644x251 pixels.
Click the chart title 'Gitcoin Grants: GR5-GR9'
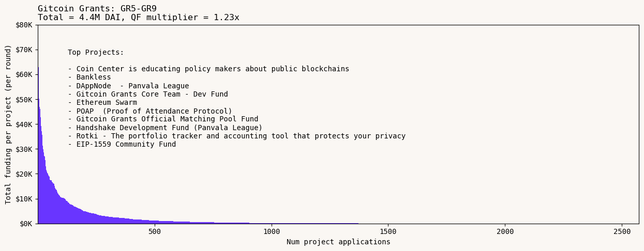click(97, 9)
